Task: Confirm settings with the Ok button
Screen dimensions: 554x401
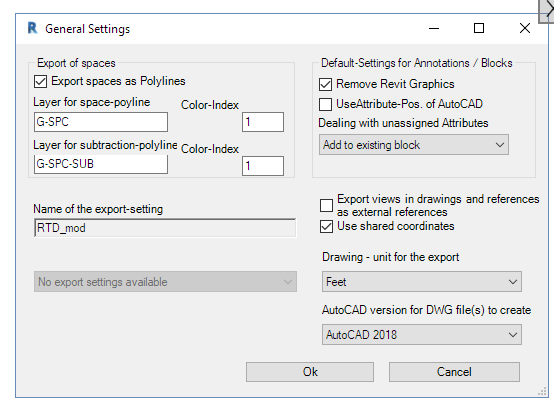Action: click(x=310, y=372)
